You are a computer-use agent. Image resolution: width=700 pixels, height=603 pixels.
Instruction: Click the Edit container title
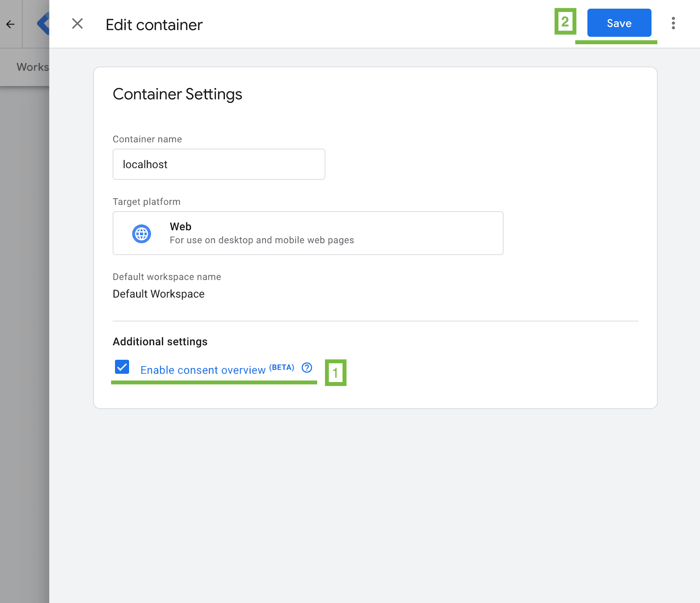[154, 25]
